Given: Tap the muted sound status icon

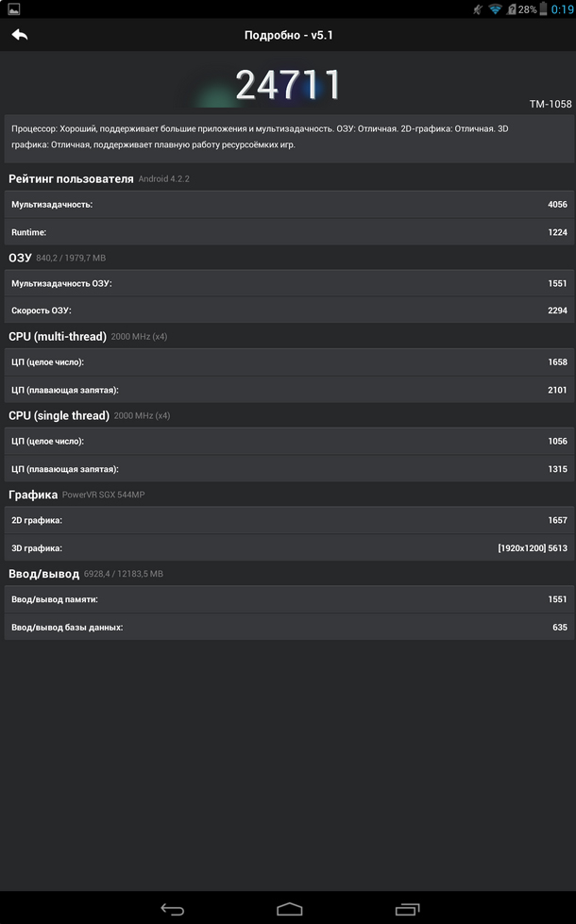Looking at the screenshot, I should point(478,8).
